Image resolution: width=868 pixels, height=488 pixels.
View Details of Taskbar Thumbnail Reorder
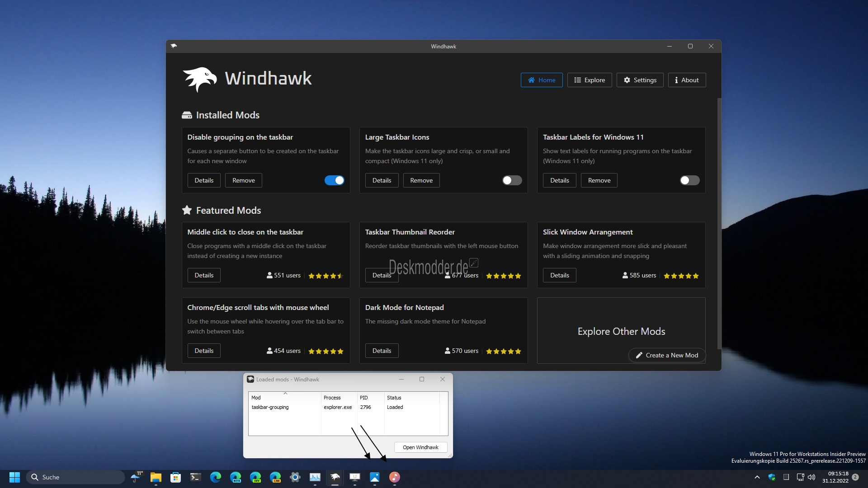(x=382, y=275)
